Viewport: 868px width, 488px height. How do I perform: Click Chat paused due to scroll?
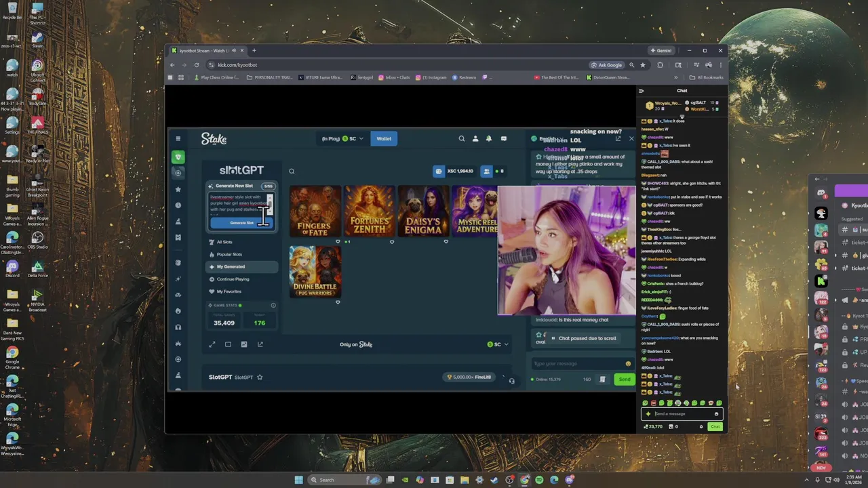click(x=583, y=338)
